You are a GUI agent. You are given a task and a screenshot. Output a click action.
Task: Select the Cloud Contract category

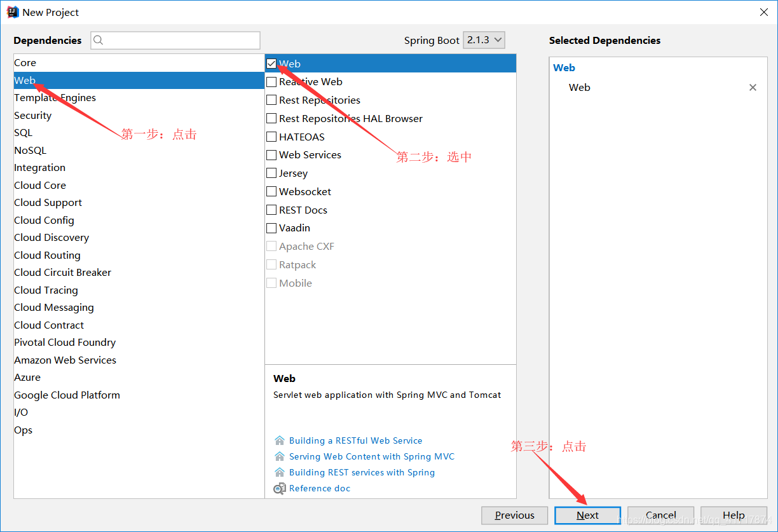[x=139, y=325]
